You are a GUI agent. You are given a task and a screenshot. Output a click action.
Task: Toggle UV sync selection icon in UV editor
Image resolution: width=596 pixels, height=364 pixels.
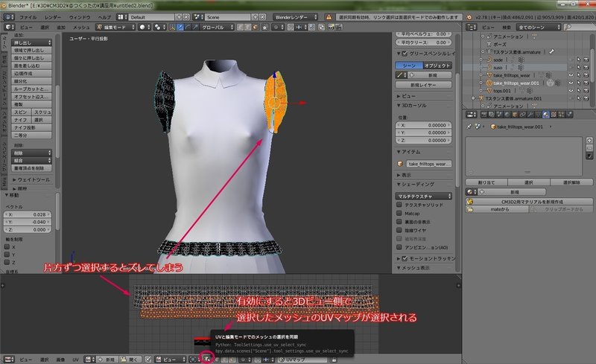(x=207, y=359)
